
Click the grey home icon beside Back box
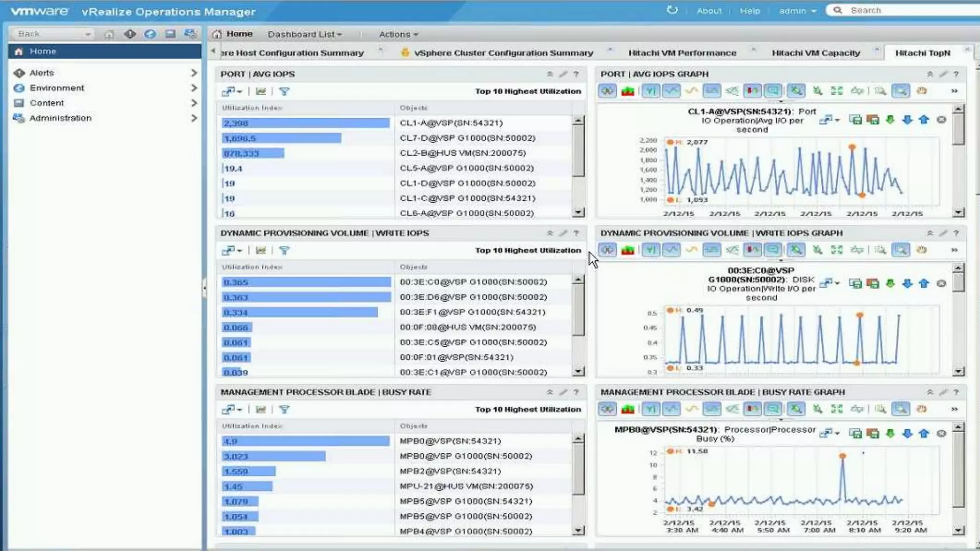pos(109,34)
